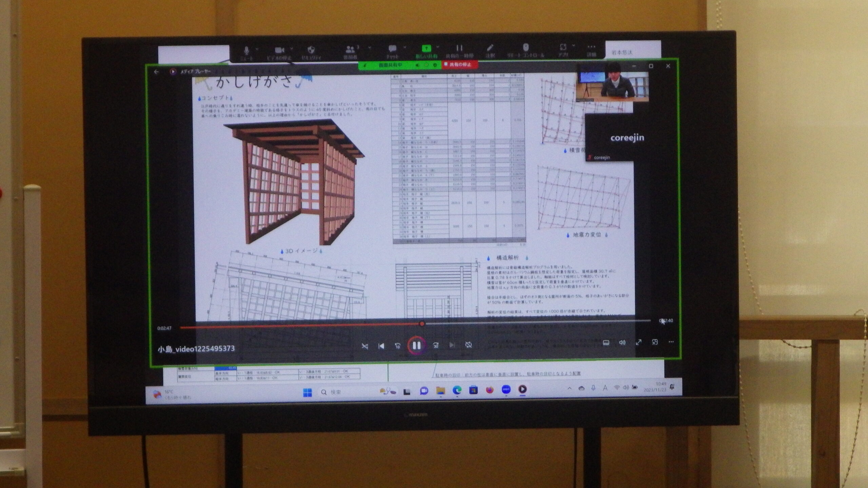
Task: Toggle shuffle in Media Player
Action: coord(364,346)
